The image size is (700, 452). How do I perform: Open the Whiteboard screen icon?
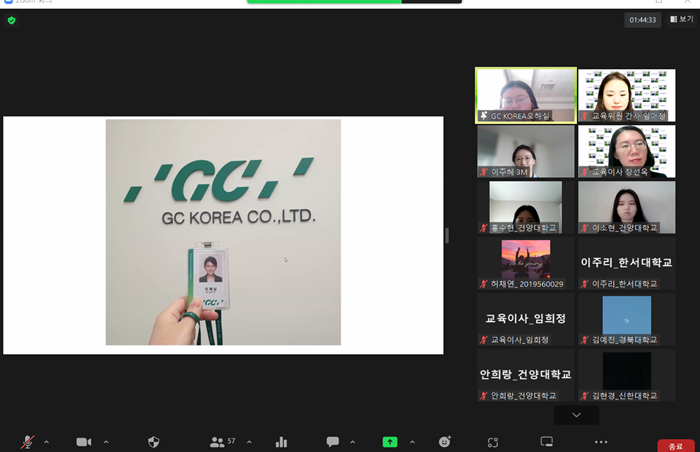(x=547, y=442)
